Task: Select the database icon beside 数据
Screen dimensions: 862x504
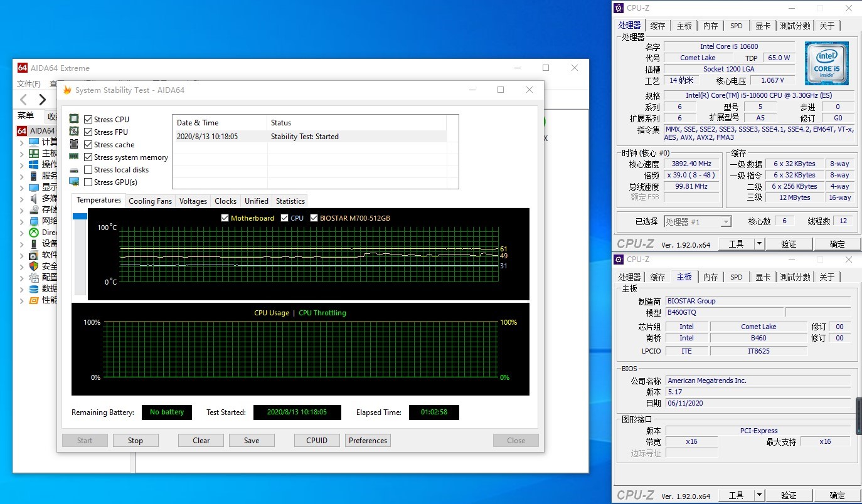Action: pyautogui.click(x=34, y=288)
